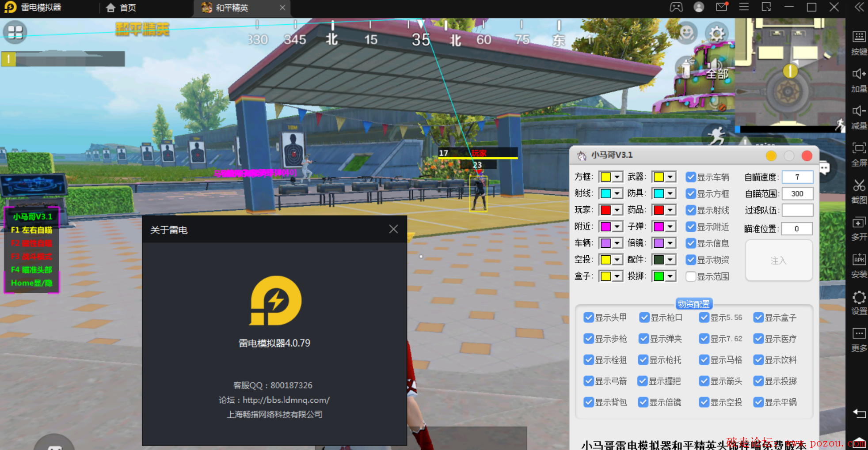The image size is (868, 450).
Task: Open the hamburger menu in title bar
Action: click(x=744, y=7)
